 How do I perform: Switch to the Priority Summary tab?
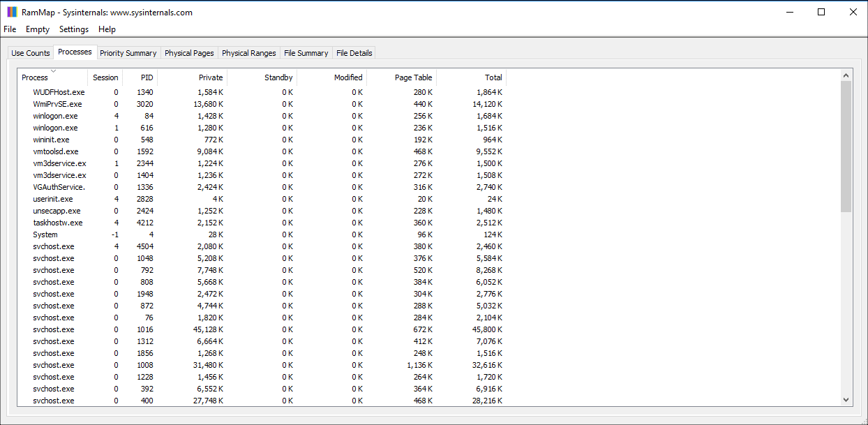[x=128, y=52]
